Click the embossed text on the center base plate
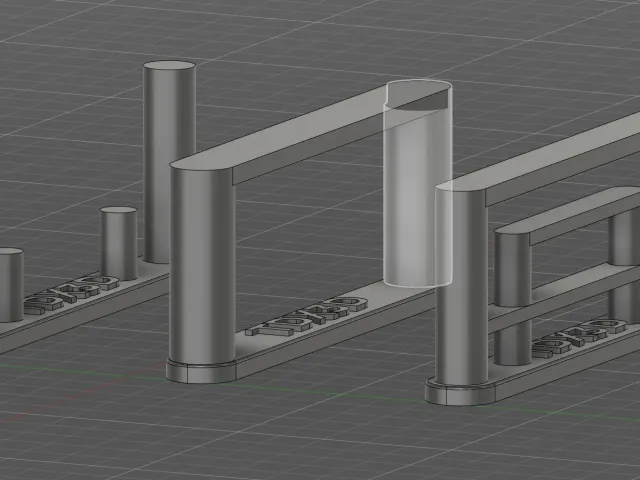This screenshot has height=480, width=640. tap(307, 316)
